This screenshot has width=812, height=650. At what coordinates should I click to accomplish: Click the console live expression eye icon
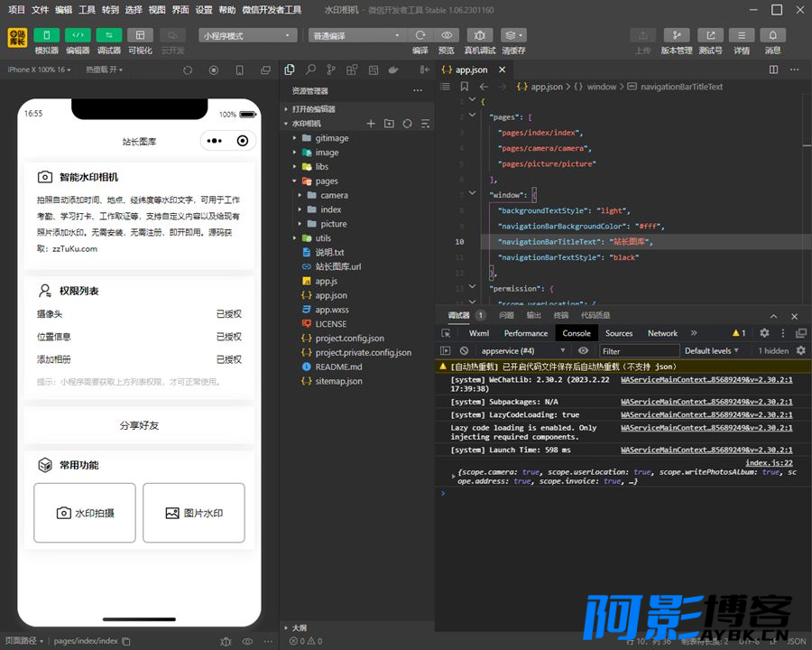[x=583, y=351]
